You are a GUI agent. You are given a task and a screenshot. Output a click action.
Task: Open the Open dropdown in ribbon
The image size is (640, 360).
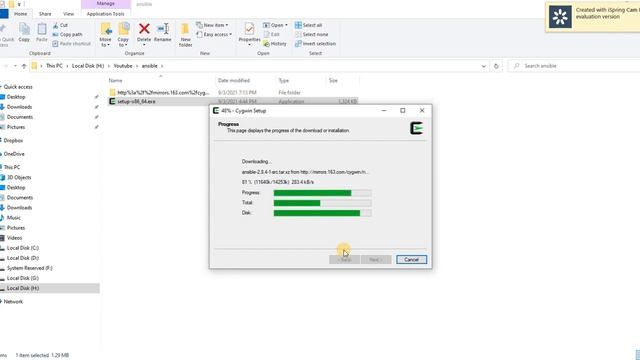276,25
